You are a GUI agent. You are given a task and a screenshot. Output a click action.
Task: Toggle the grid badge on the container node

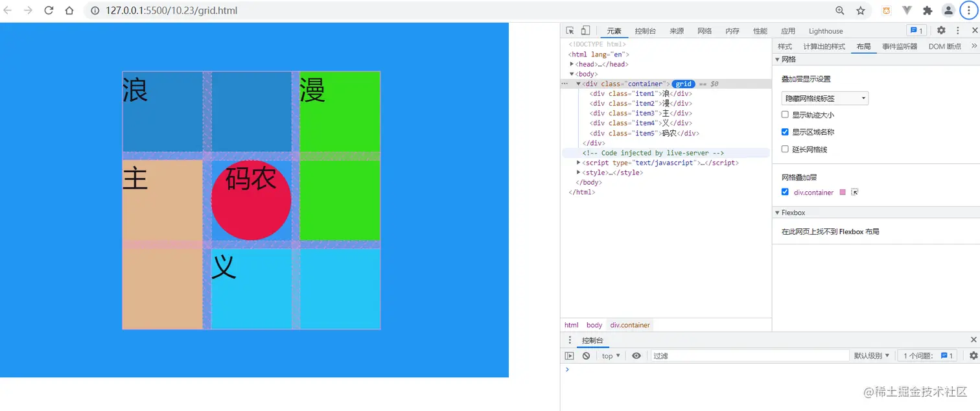[683, 84]
